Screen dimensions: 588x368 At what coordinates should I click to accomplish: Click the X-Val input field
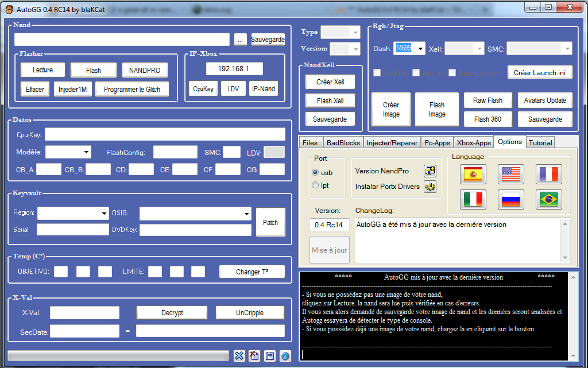click(85, 312)
